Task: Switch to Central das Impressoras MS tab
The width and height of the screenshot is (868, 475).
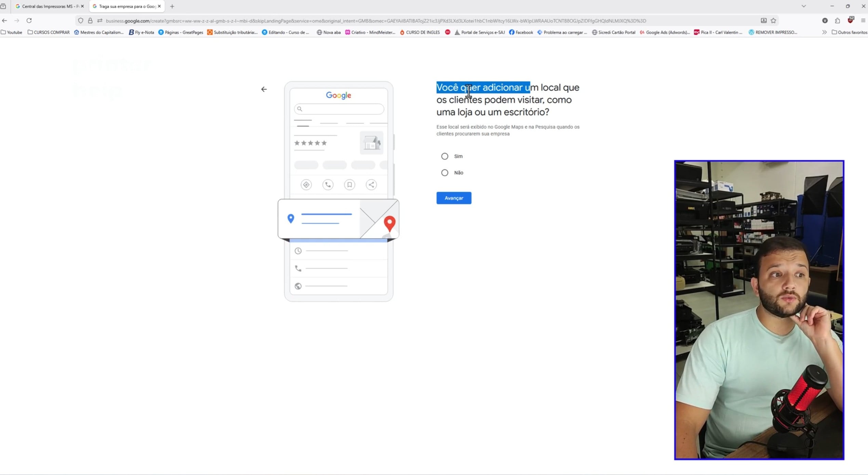Action: coord(48,6)
